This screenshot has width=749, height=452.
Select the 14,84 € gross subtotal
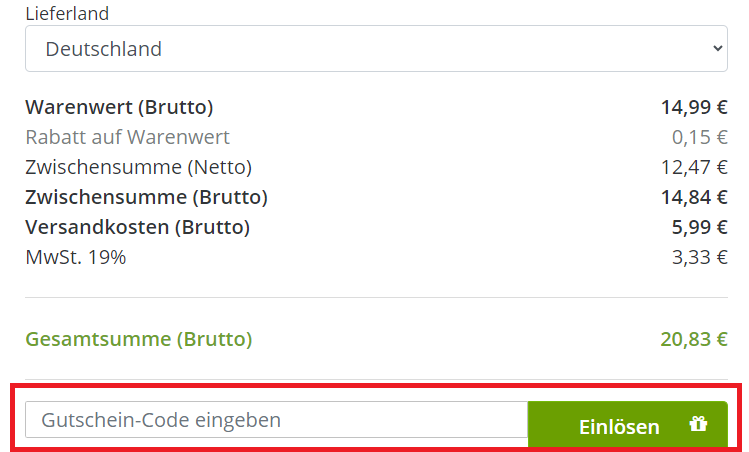click(693, 197)
